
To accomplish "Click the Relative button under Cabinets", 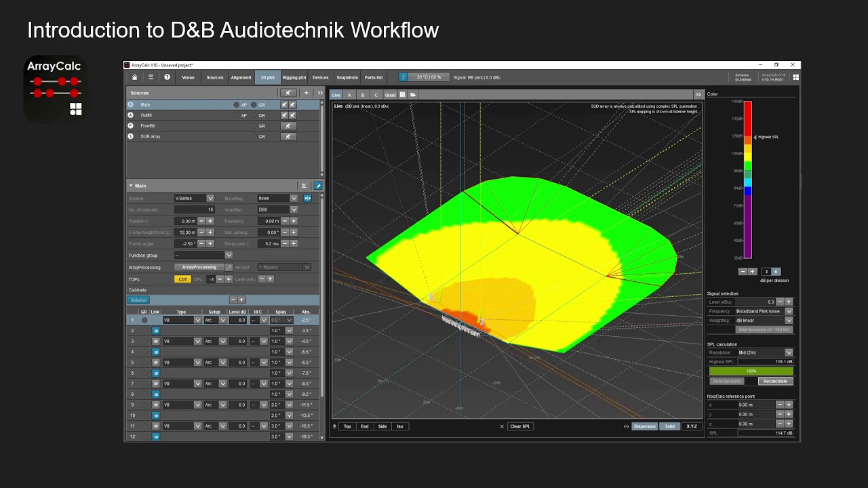I will pos(138,300).
